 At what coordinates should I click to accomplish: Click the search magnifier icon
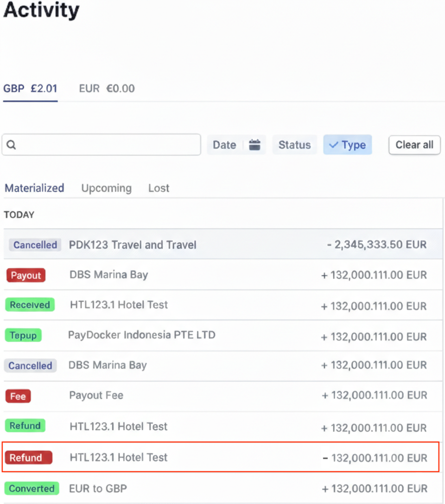click(x=12, y=145)
